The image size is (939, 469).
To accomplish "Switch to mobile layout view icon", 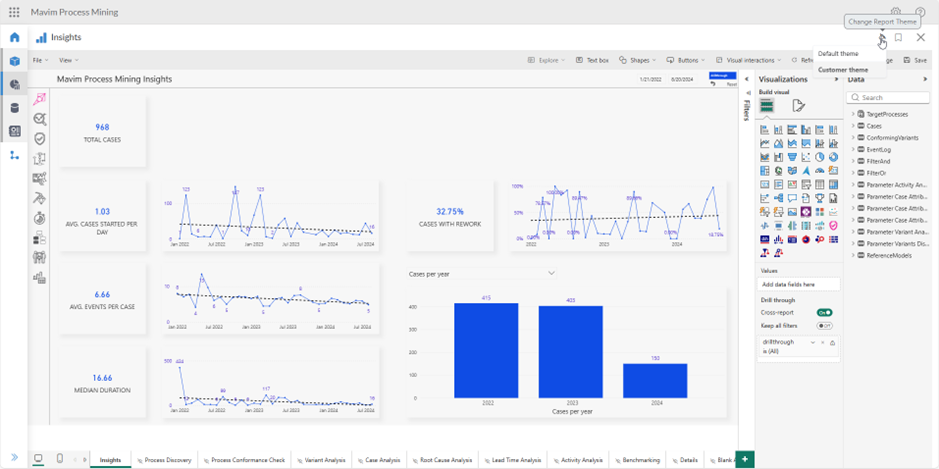I will 60,459.
